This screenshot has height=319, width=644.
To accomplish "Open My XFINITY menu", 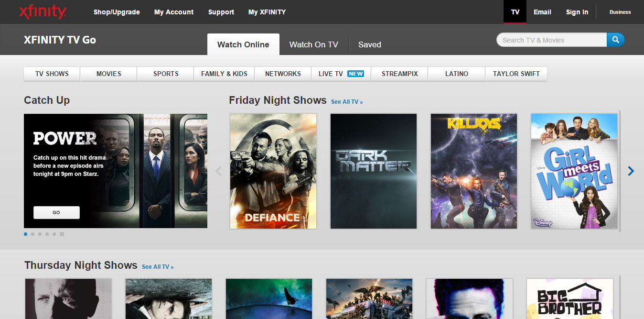I will point(267,12).
